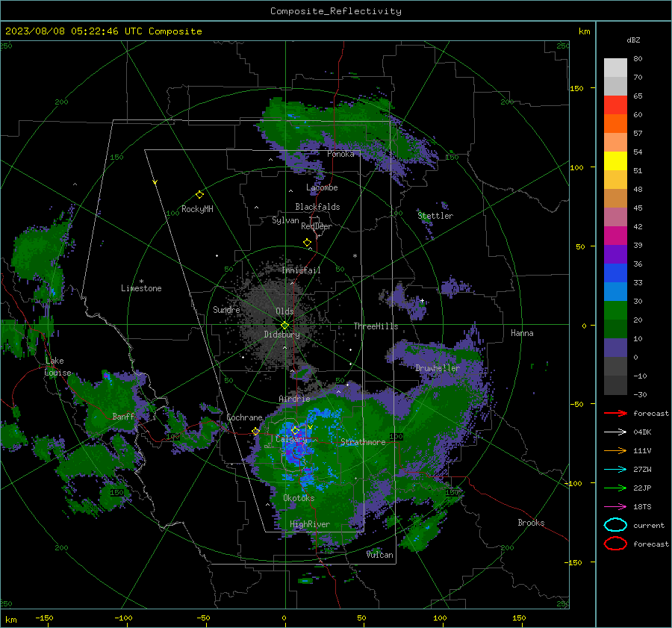Click the -100 km bottom axis label
This screenshot has width=672, height=628.
pyautogui.click(x=123, y=618)
